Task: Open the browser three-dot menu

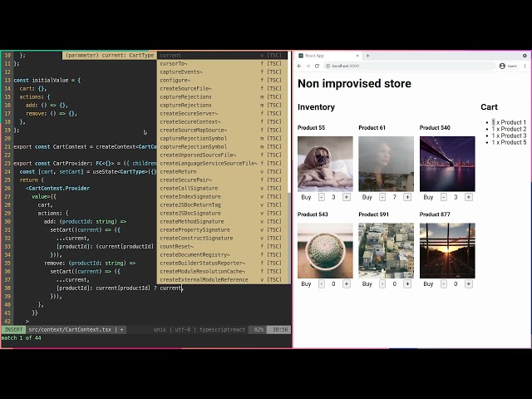Action: (525, 66)
